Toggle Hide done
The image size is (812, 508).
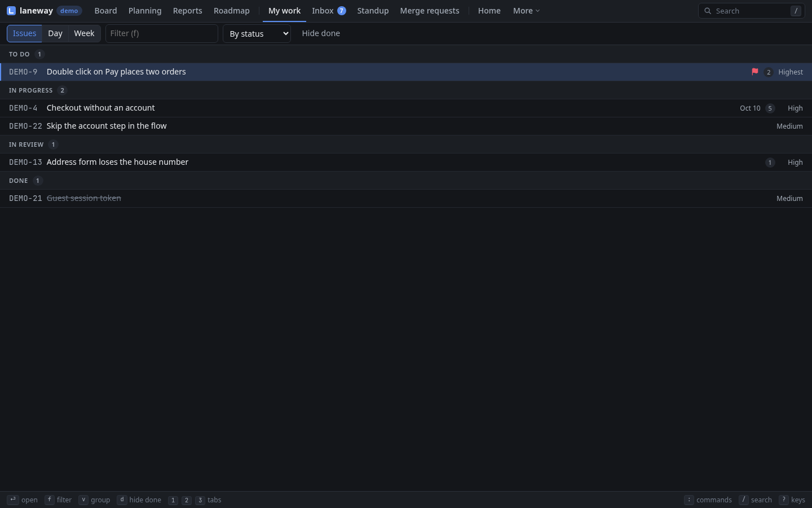pyautogui.click(x=321, y=33)
